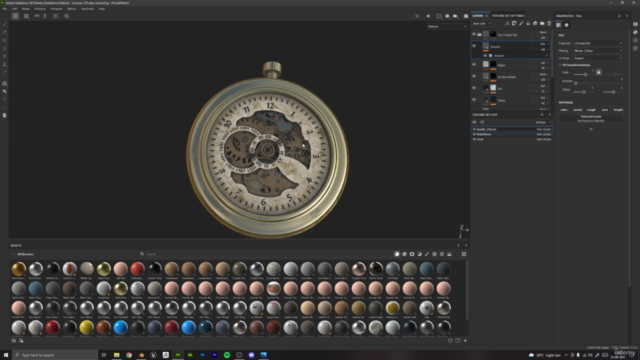The height and width of the screenshot is (360, 640).
Task: Open the Projection dropdown
Action: pos(598,43)
